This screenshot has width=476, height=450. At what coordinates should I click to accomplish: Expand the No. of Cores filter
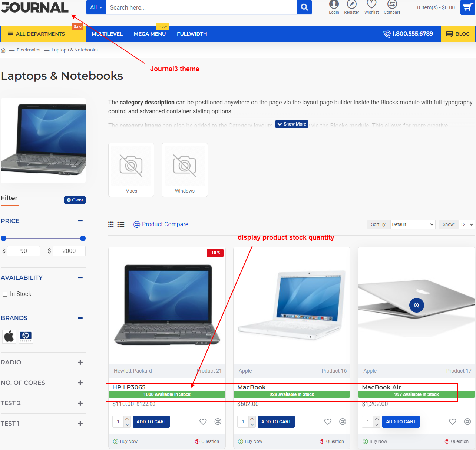80,383
